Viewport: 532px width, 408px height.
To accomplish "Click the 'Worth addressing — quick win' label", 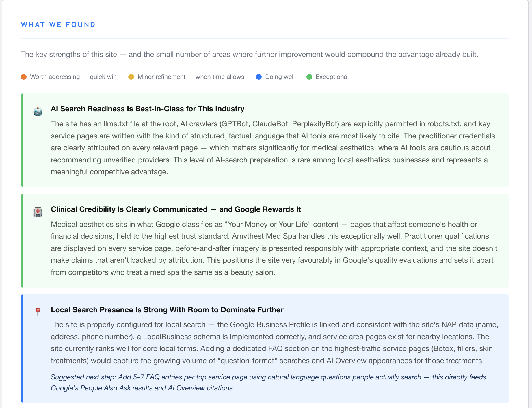I will [x=73, y=77].
